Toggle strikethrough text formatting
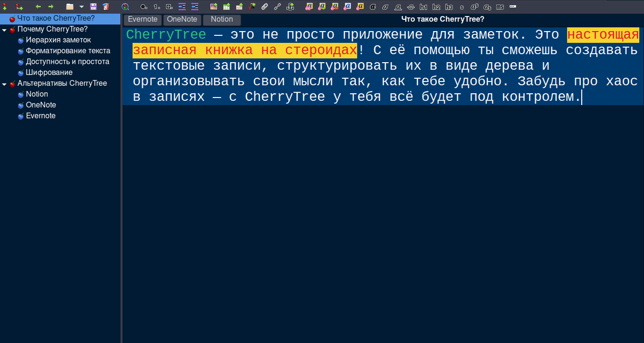 411,7
